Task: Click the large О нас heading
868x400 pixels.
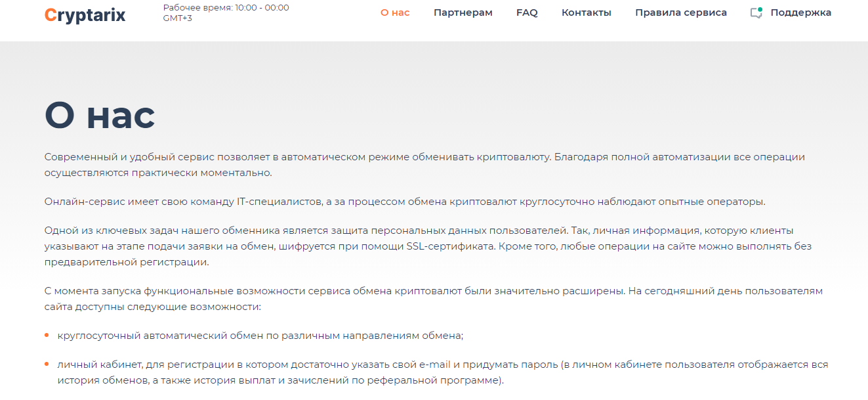Action: point(100,114)
